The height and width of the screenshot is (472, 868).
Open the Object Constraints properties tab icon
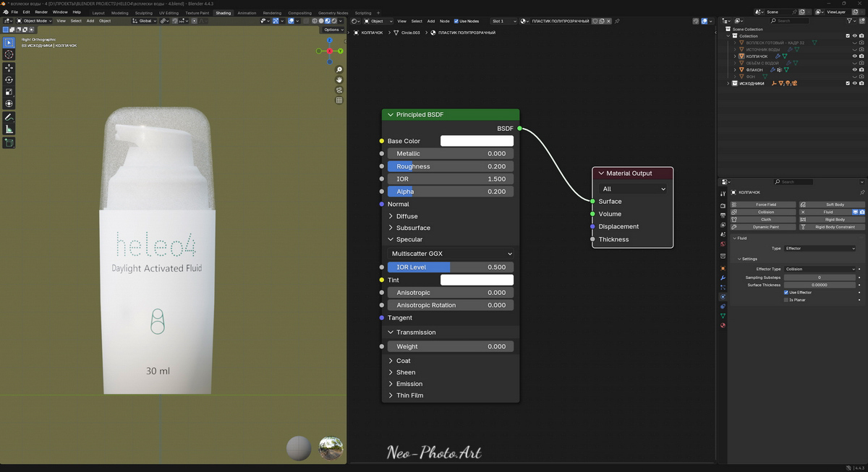(723, 306)
